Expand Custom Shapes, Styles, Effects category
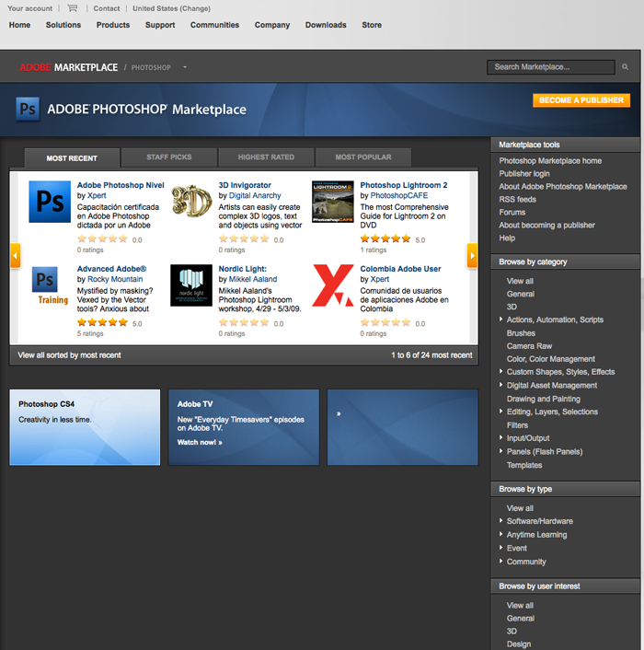Image resolution: width=644 pixels, height=650 pixels. coord(500,371)
